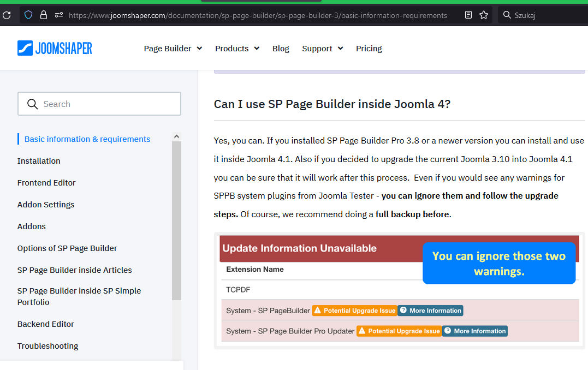
Task: Focus the browser Szukaj search box
Action: [546, 15]
